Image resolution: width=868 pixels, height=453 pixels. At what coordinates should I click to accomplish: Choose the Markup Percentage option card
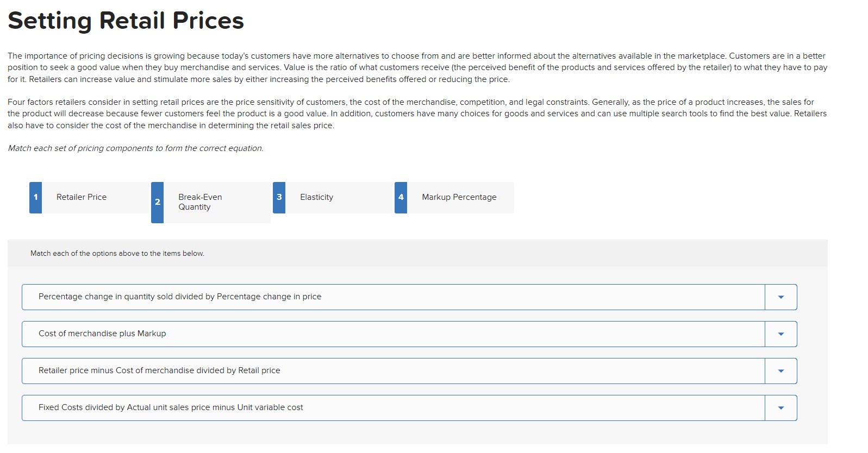(454, 198)
